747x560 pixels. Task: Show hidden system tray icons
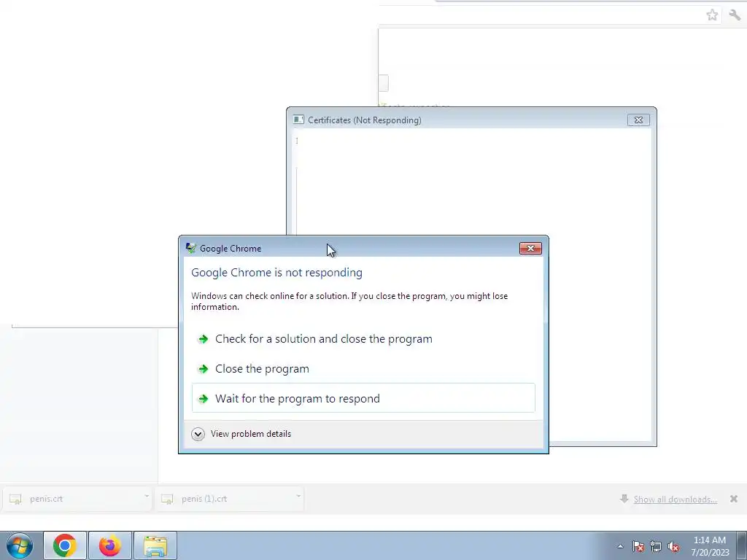click(620, 546)
